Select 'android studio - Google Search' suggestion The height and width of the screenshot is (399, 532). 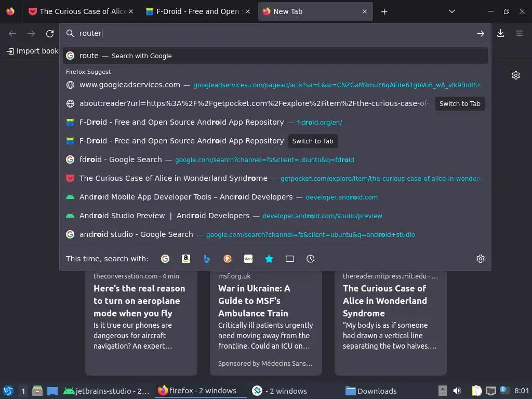[x=275, y=234]
